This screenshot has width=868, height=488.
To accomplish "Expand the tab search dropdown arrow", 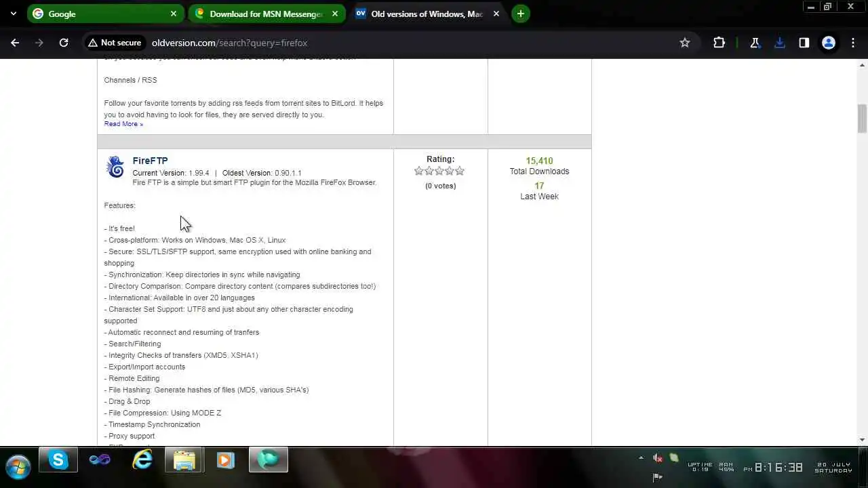I will 15,14.
